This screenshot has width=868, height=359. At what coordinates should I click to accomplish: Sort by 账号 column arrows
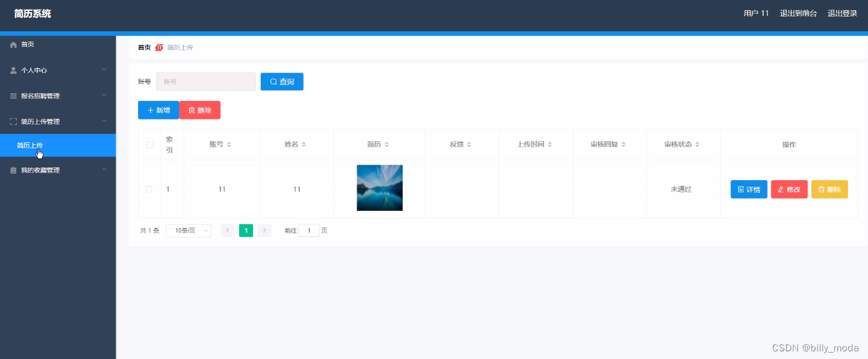coord(229,145)
